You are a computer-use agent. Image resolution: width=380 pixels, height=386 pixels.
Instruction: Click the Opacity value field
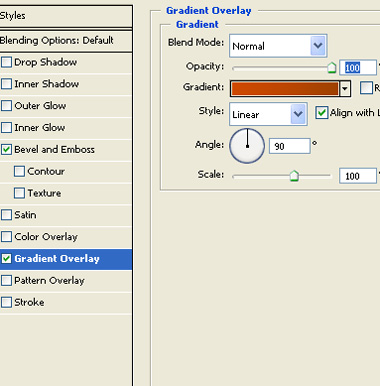(x=358, y=68)
